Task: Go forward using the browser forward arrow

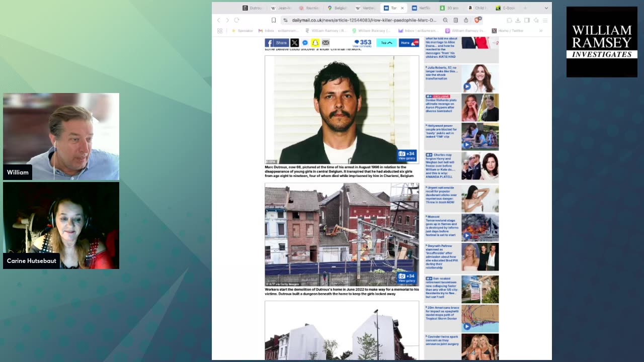Action: pos(227,20)
